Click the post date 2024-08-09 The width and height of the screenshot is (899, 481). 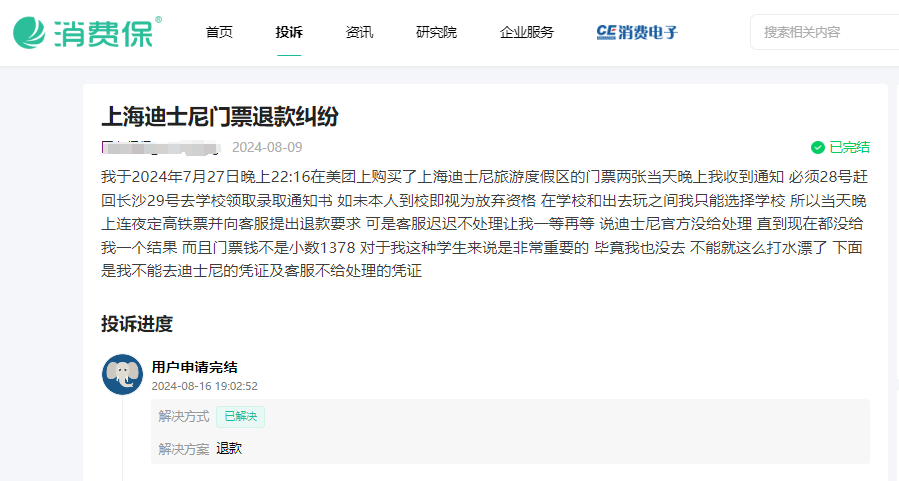tap(267, 147)
